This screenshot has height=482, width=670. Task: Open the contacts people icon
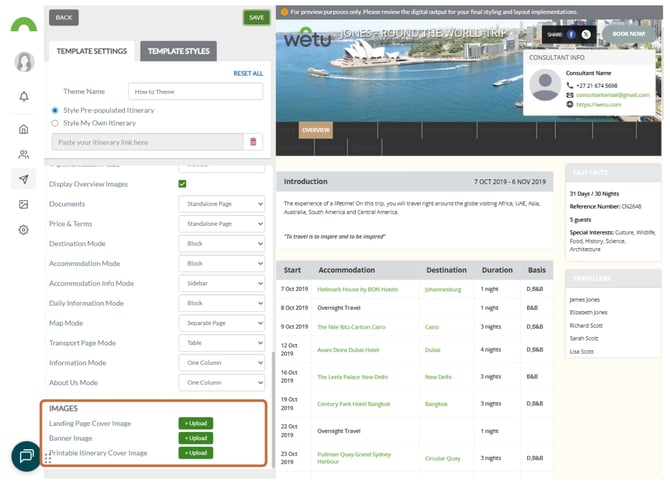pyautogui.click(x=24, y=154)
